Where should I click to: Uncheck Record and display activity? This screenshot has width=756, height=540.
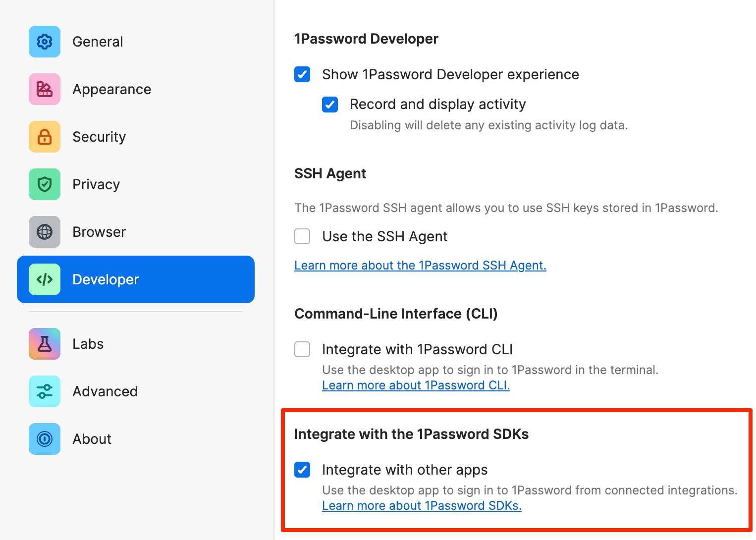click(330, 105)
